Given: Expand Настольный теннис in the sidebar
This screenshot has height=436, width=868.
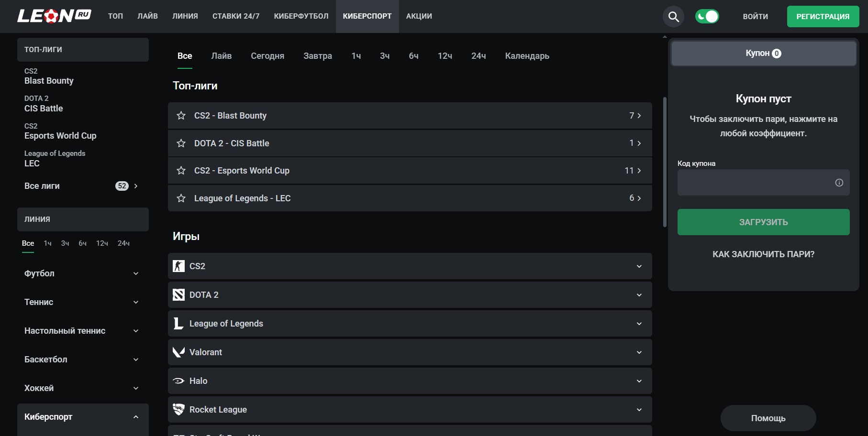Looking at the screenshot, I should coord(83,331).
